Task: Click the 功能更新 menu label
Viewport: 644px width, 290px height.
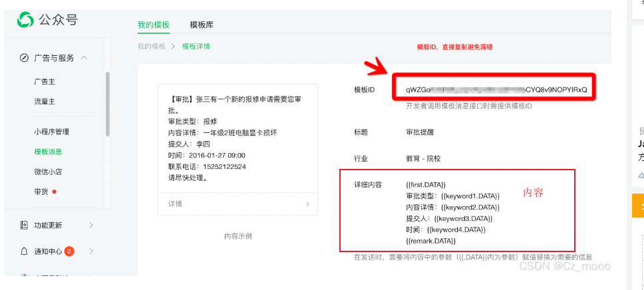Action: pos(48,225)
